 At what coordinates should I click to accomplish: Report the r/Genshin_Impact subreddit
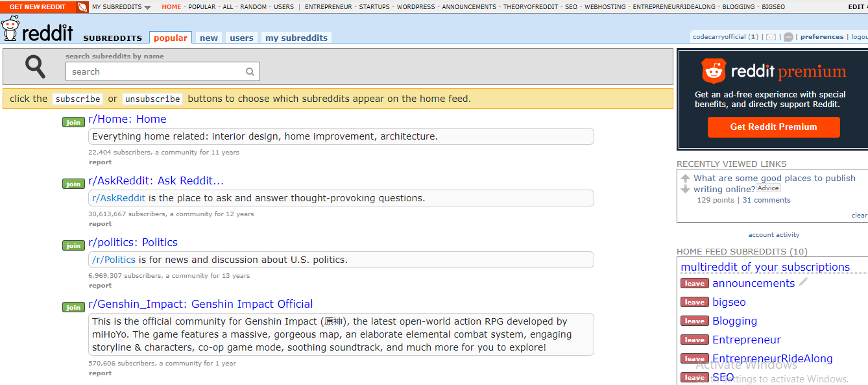pyautogui.click(x=101, y=373)
